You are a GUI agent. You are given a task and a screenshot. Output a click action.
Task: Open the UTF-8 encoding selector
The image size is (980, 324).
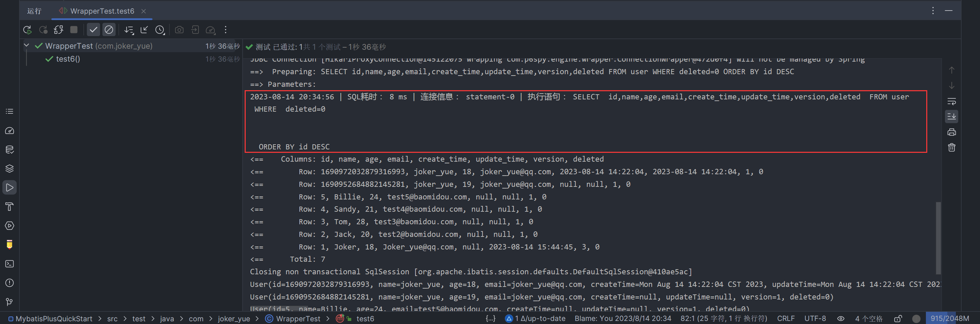[815, 319]
